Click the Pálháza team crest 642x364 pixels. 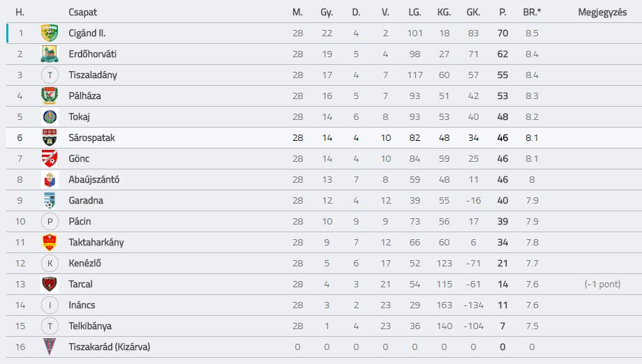click(50, 96)
